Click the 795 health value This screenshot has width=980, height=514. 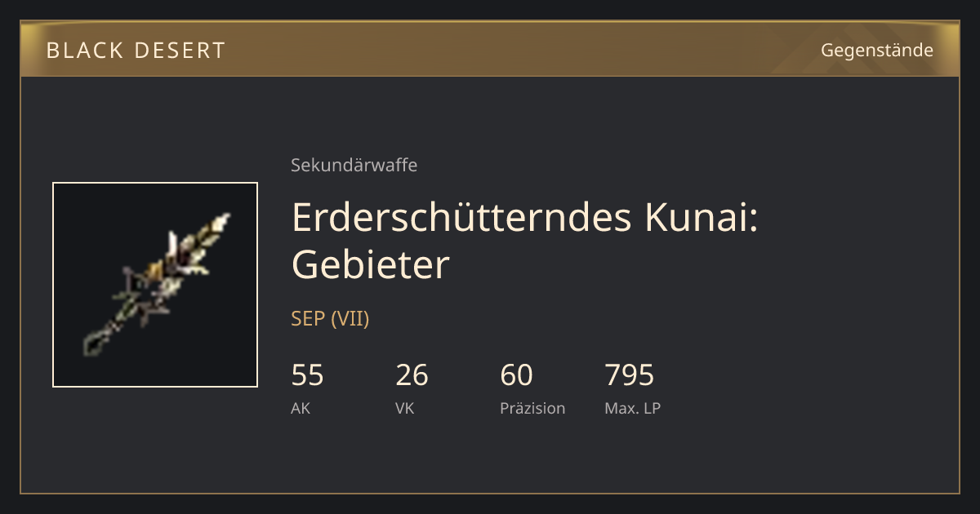click(629, 375)
